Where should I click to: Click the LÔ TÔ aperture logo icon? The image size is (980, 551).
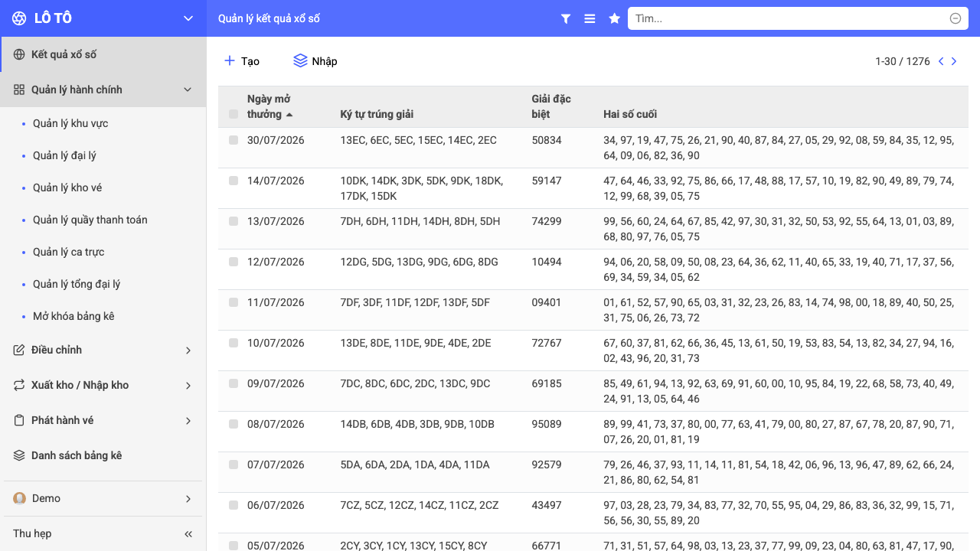(19, 18)
